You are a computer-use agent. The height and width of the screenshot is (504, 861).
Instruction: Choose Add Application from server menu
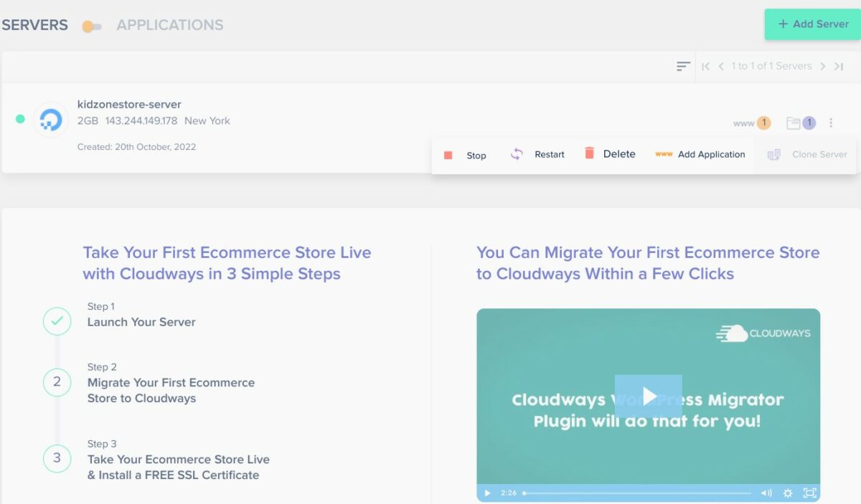coord(700,154)
